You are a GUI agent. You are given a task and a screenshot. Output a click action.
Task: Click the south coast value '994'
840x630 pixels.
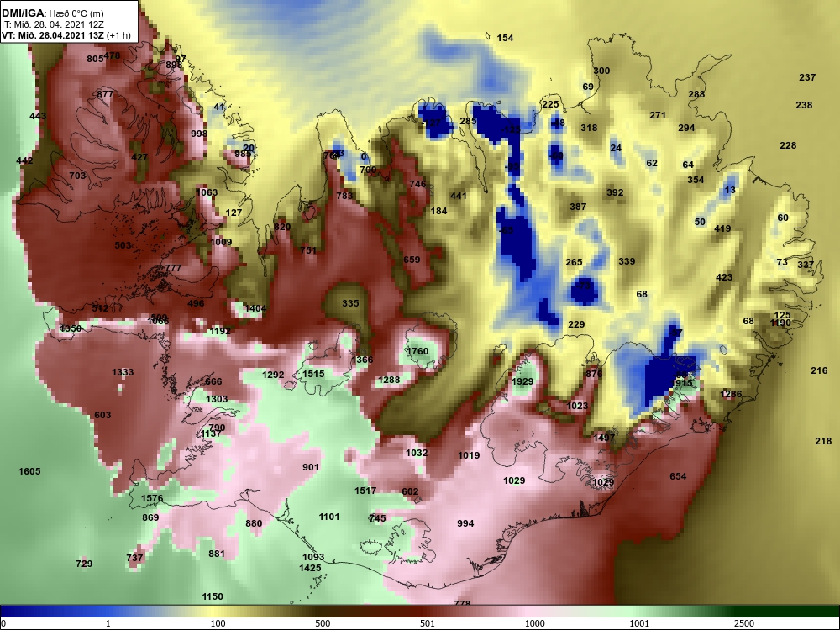[x=465, y=524]
